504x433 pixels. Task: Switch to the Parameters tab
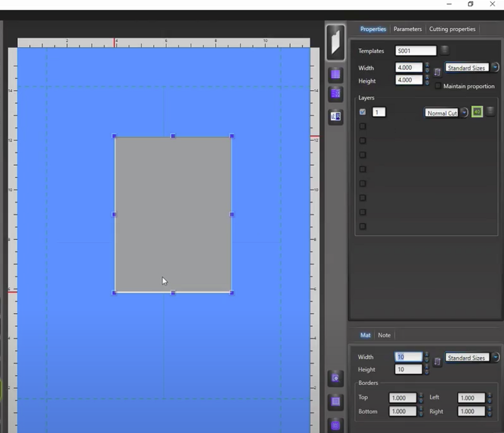click(x=408, y=29)
